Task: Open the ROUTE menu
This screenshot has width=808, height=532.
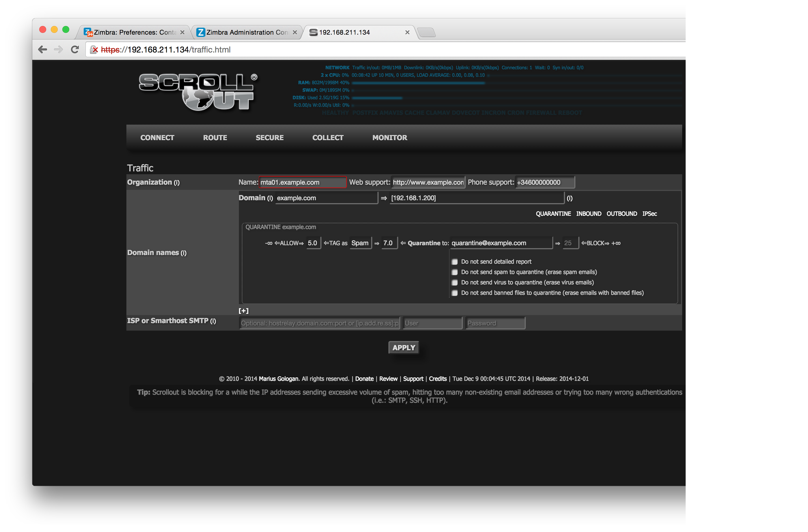Action: 215,138
